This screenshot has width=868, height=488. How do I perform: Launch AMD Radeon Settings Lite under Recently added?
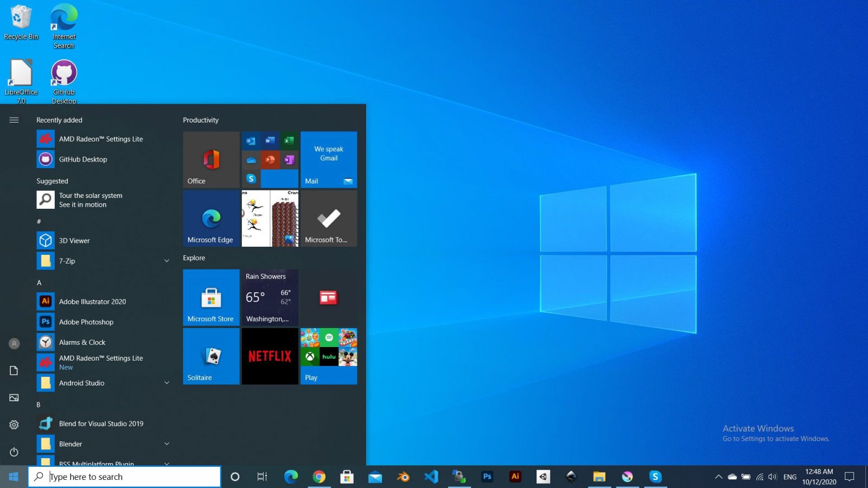[x=103, y=139]
